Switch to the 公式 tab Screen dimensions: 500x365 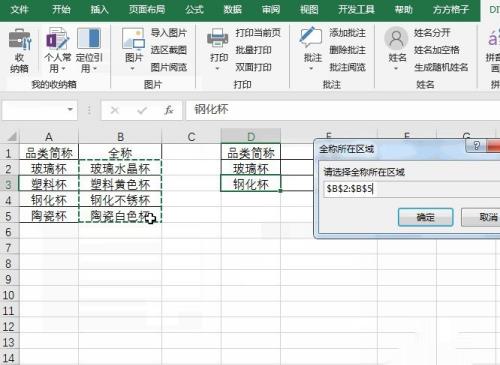tap(194, 9)
